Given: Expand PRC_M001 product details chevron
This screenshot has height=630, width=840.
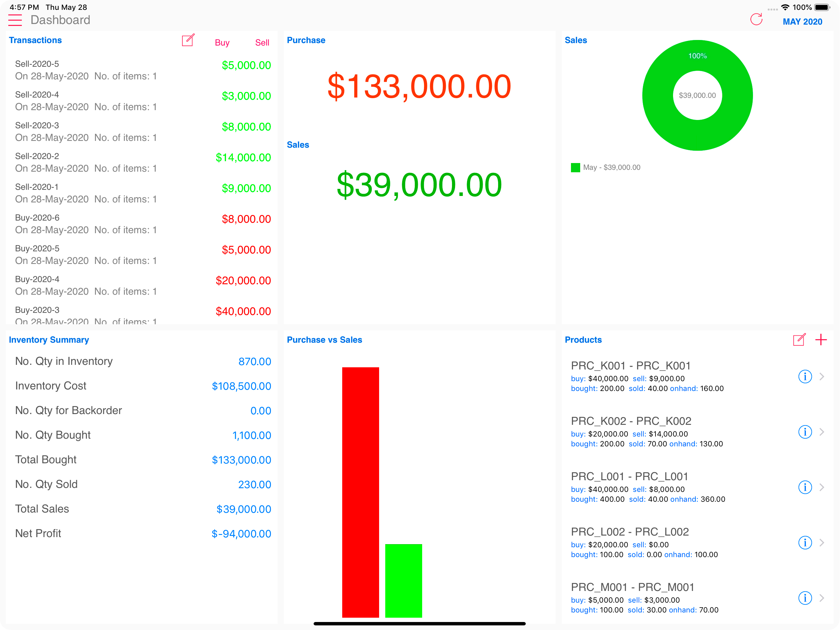Looking at the screenshot, I should pyautogui.click(x=822, y=598).
